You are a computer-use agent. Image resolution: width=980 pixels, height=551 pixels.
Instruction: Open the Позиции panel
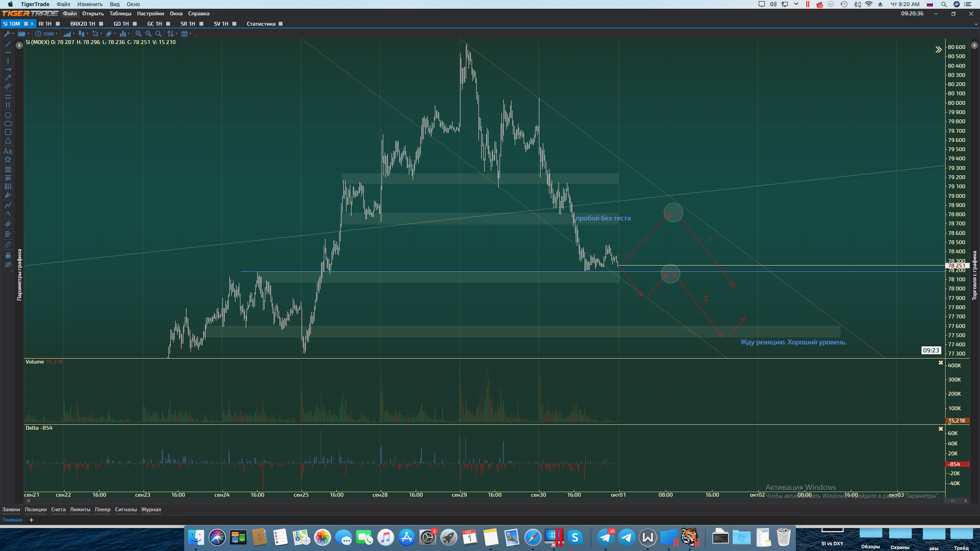36,509
